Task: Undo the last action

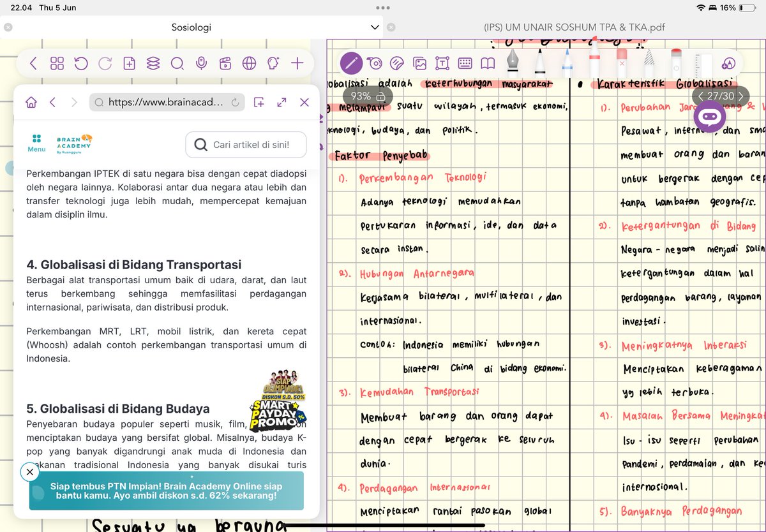Action: pos(81,63)
